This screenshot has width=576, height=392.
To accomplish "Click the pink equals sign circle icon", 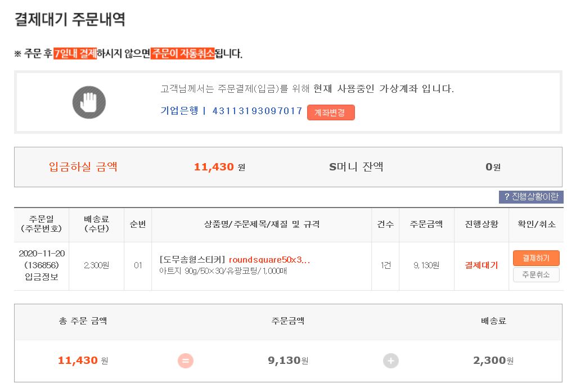I will pyautogui.click(x=185, y=361).
